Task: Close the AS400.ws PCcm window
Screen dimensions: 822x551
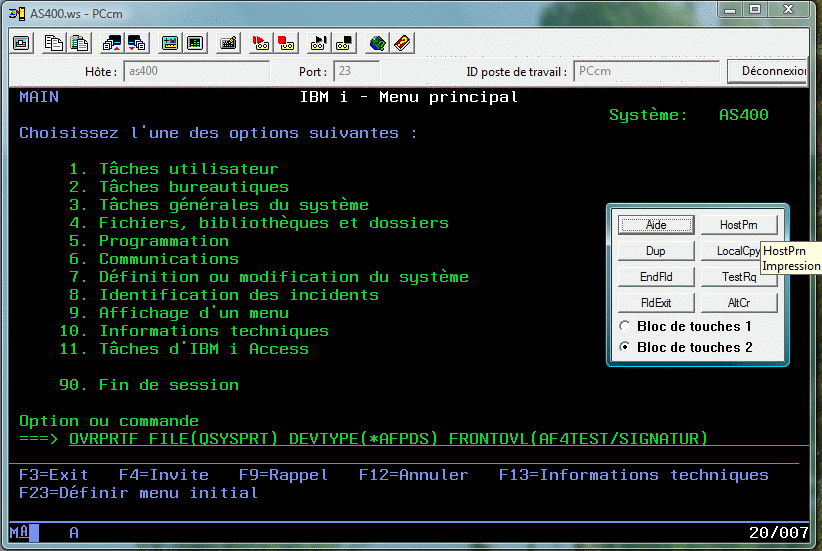Action: [788, 9]
